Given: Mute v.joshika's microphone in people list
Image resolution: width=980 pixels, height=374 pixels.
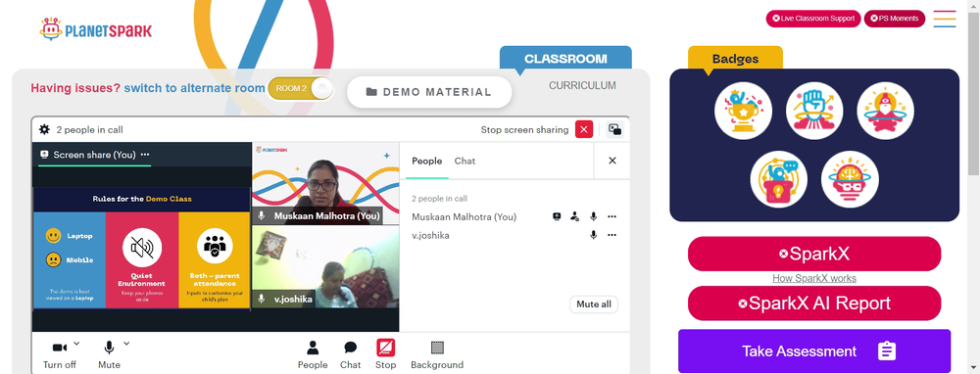Looking at the screenshot, I should [593, 235].
